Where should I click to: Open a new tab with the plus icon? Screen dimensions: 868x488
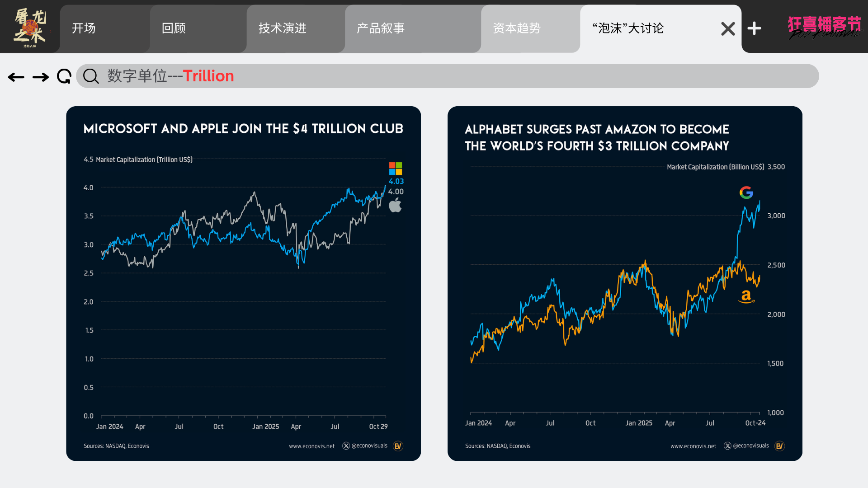point(754,28)
